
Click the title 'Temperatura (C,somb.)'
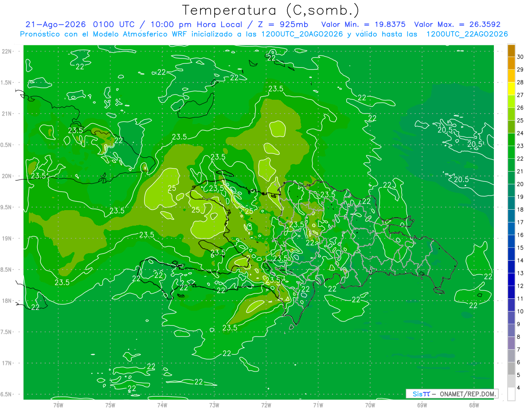pos(271,10)
